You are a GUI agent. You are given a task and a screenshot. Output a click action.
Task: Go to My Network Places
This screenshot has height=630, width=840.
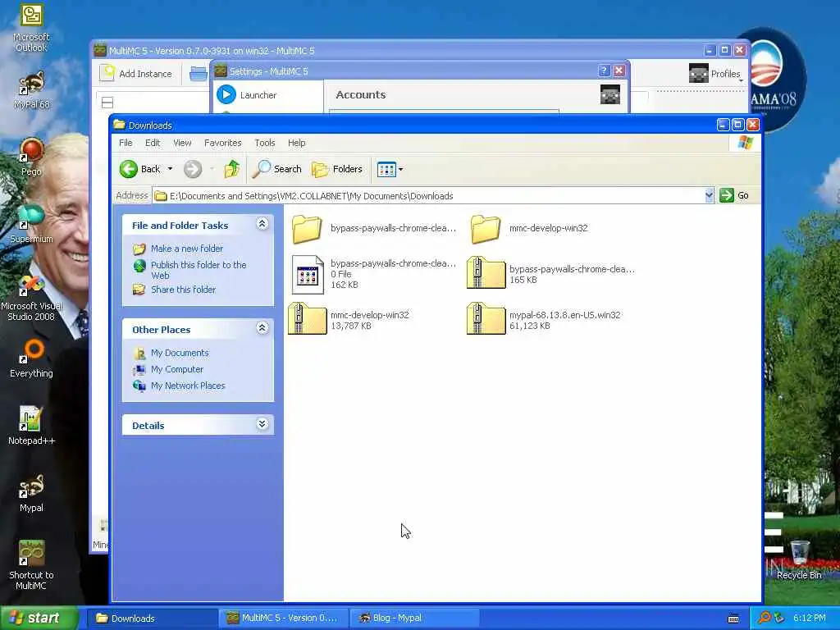coord(188,386)
